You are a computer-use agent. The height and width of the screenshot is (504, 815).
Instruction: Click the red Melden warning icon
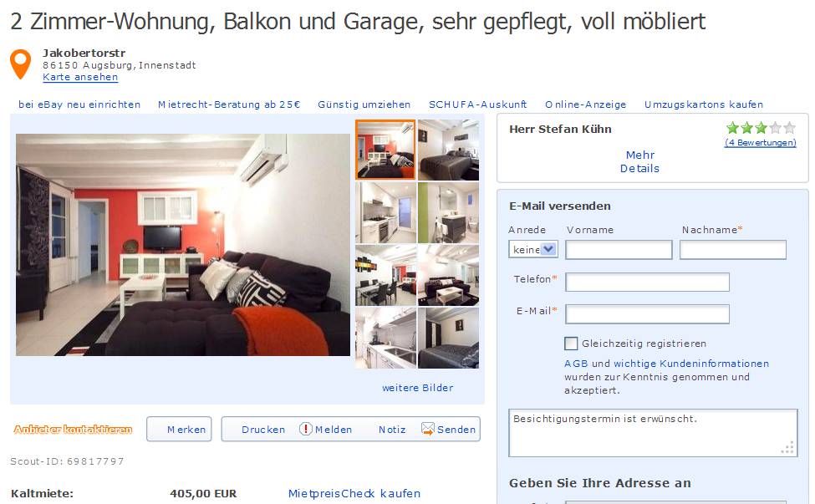(x=306, y=429)
